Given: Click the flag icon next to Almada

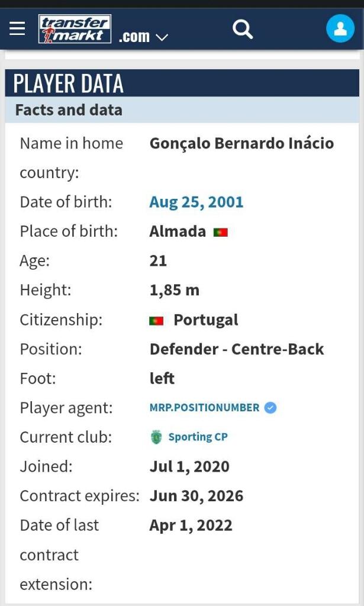Looking at the screenshot, I should 221,232.
